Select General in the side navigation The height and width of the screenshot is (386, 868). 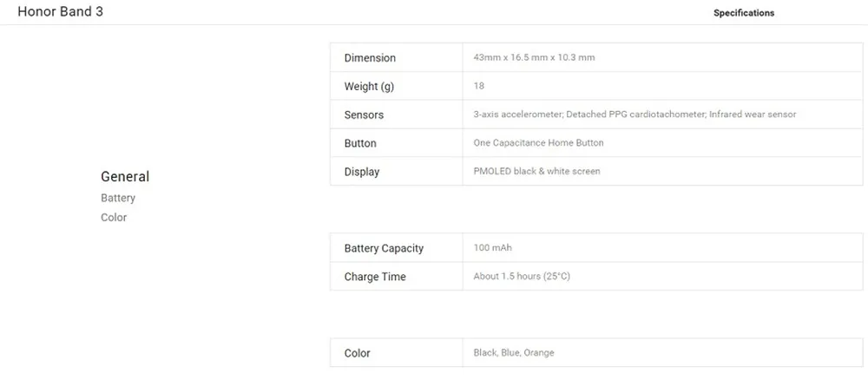[125, 176]
